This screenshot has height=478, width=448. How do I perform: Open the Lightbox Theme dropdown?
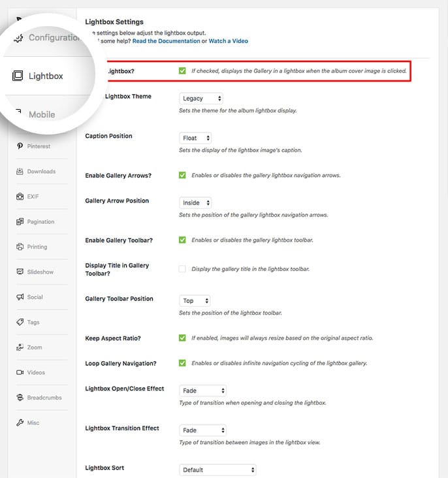tap(201, 99)
